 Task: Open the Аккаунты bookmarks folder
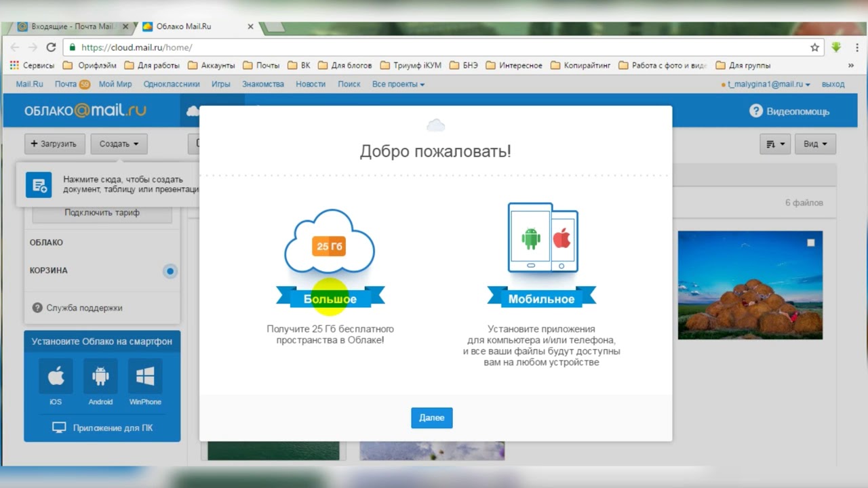pyautogui.click(x=212, y=66)
